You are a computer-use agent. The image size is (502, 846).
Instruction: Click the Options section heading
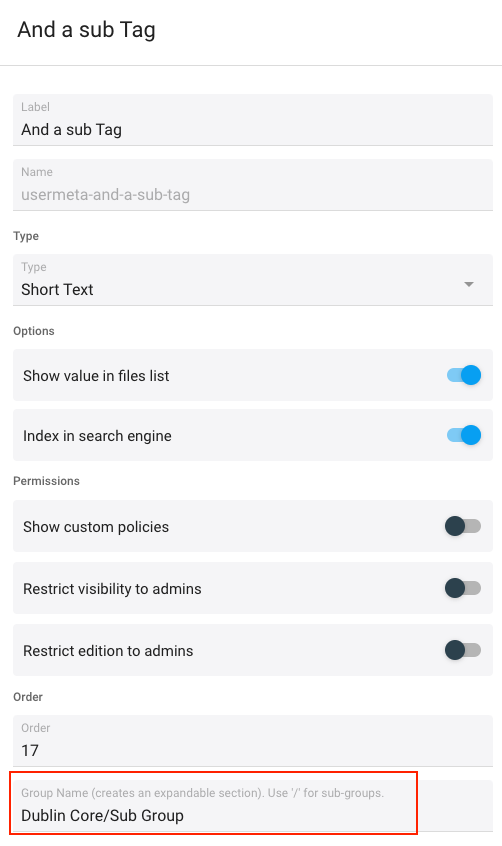[x=33, y=331]
